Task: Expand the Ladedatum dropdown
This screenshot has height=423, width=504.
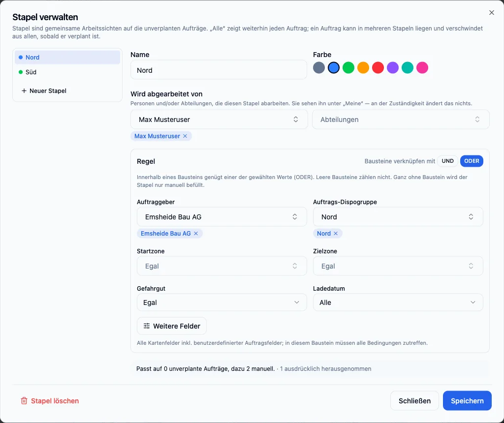Action: coord(398,302)
